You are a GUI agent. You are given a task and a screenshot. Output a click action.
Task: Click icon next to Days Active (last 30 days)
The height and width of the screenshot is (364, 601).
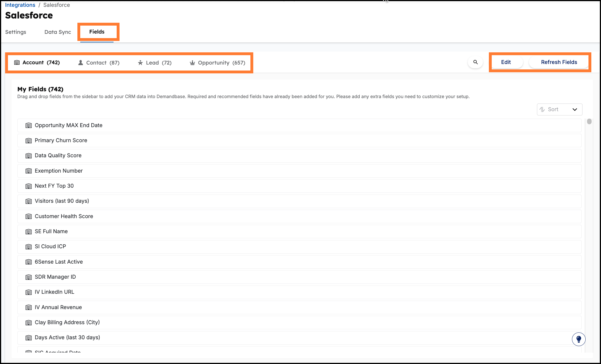pyautogui.click(x=28, y=338)
